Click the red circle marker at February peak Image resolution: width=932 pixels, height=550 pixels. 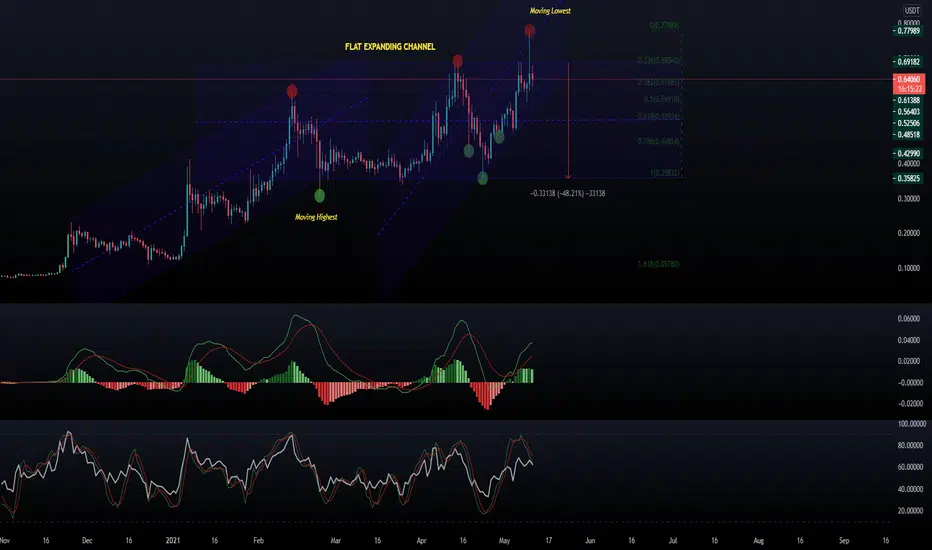tap(292, 91)
